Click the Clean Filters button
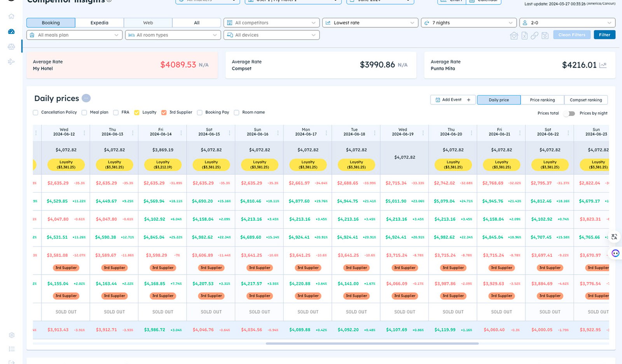This screenshot has width=622, height=364. 572,35
